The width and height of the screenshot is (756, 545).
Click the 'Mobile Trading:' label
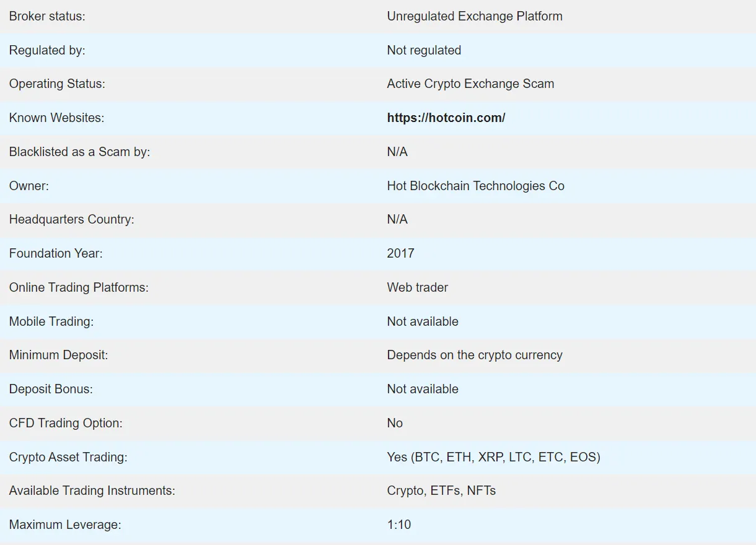51,321
